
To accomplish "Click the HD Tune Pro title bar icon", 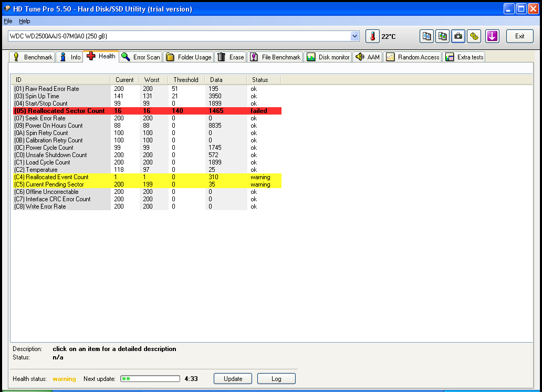I will coord(7,8).
